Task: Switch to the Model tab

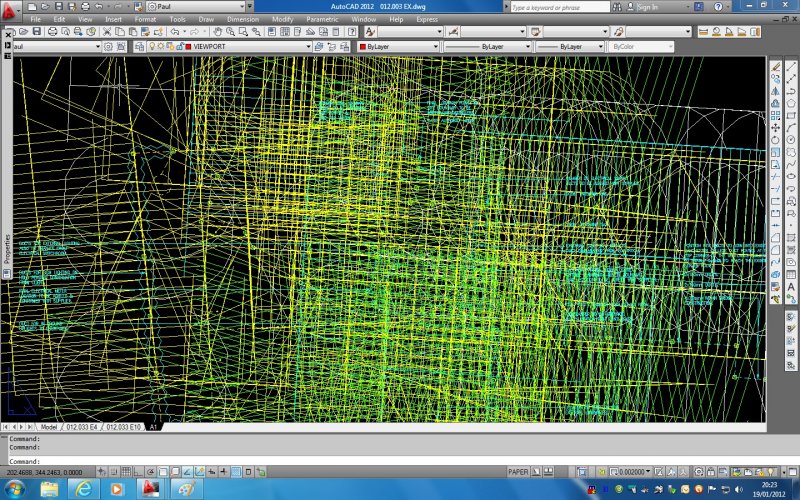Action: click(x=48, y=427)
